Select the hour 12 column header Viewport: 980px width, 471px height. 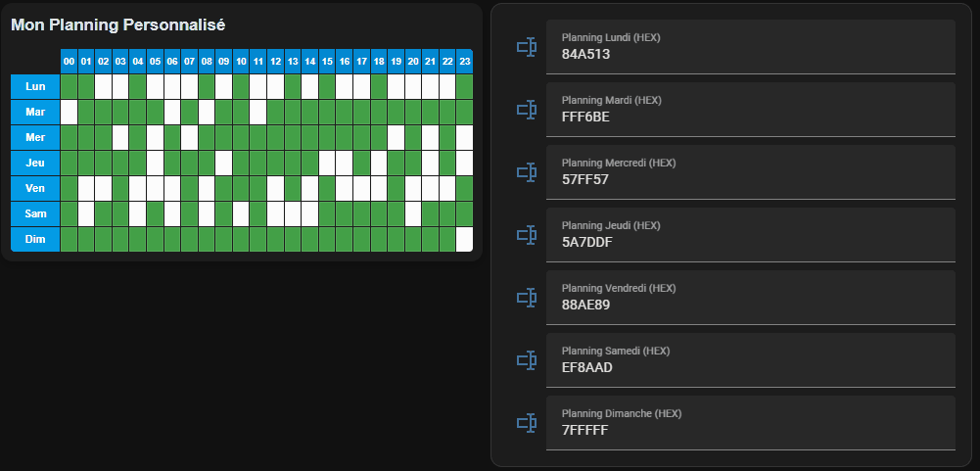[x=275, y=62]
